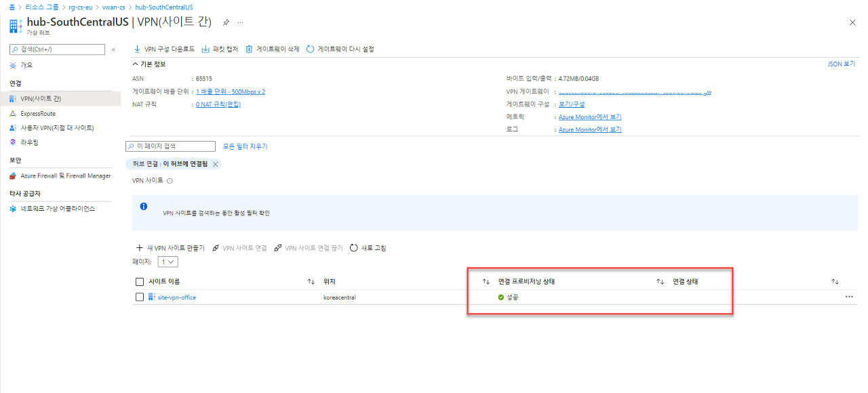Sort by 연결 프로비저닝 상태 column arrows
The image size is (868, 393).
coord(660,281)
